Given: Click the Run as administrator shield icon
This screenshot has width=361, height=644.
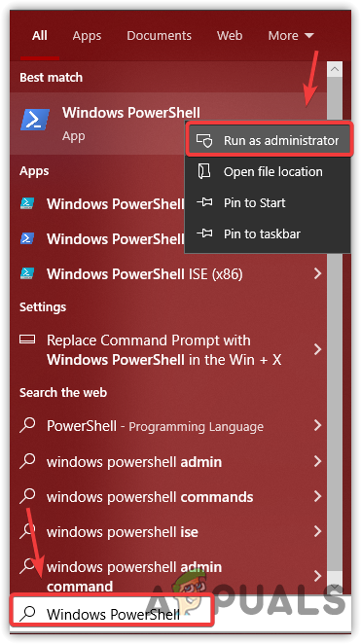Looking at the screenshot, I should [204, 140].
